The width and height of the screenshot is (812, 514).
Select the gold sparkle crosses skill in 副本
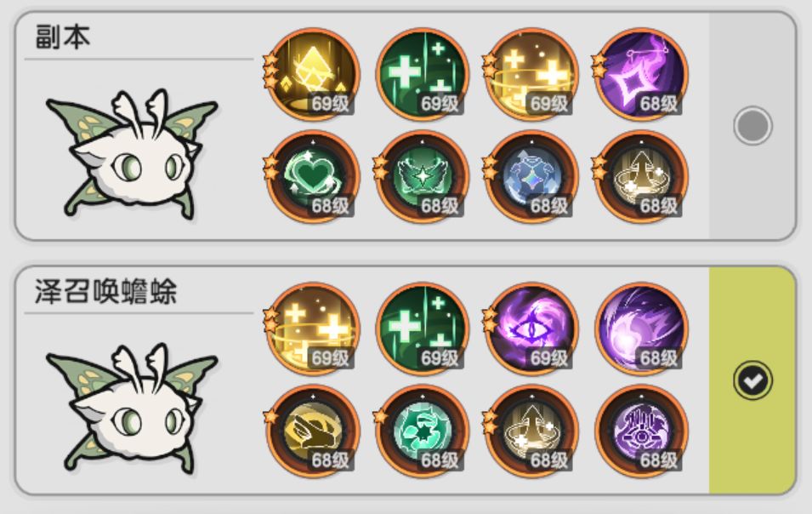point(532,74)
